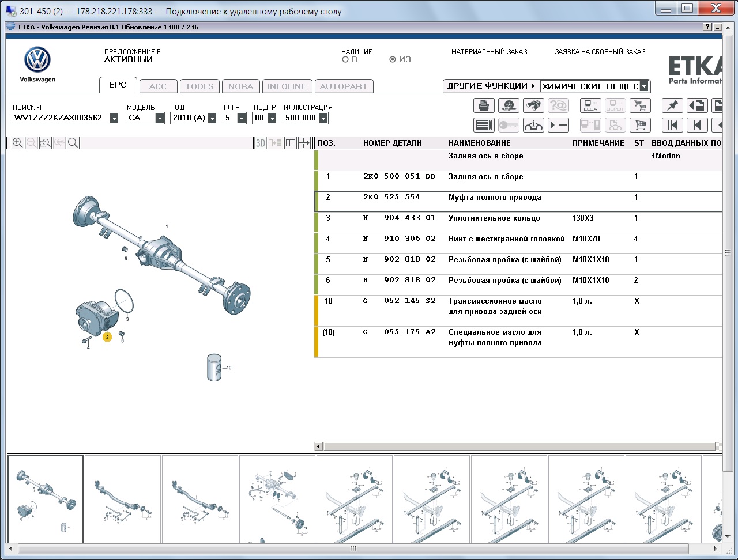Switch to the ACC tab

click(158, 86)
